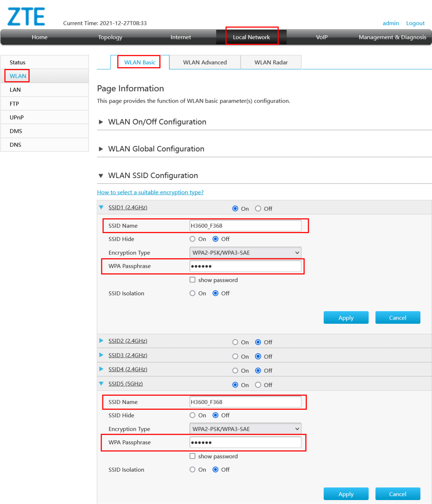The width and height of the screenshot is (432, 504).
Task: Open 'How to select a suitable encryption type?' link
Action: click(150, 193)
